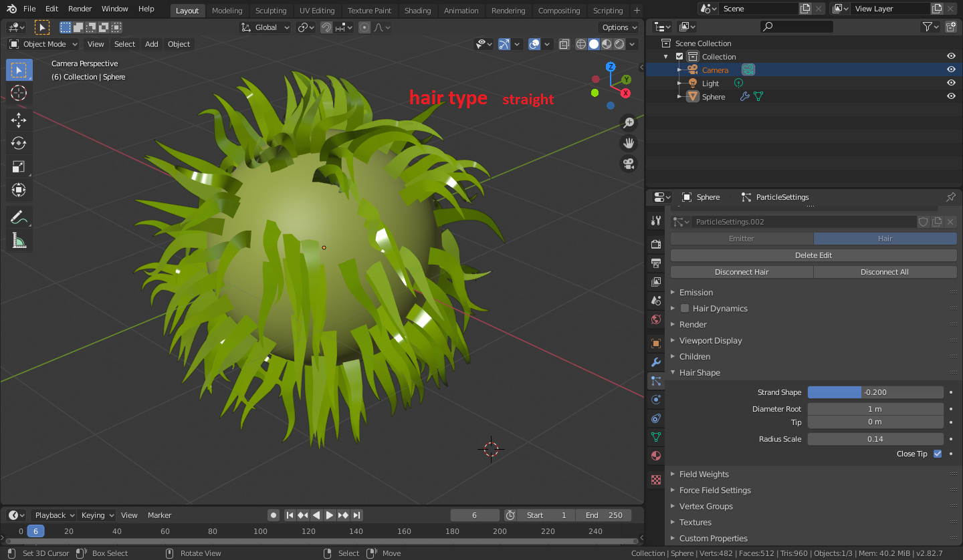Open the Physics properties tab icon
Screen dimensions: 963x560
pos(656,400)
